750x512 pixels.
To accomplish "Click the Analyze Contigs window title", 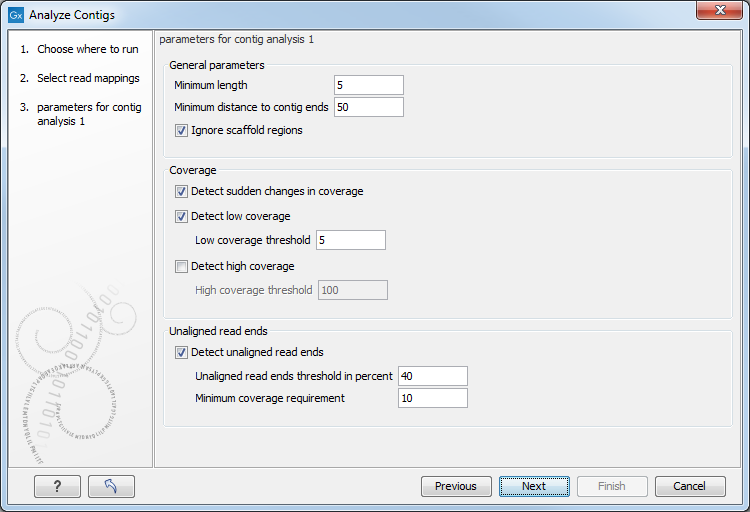I will [x=72, y=15].
